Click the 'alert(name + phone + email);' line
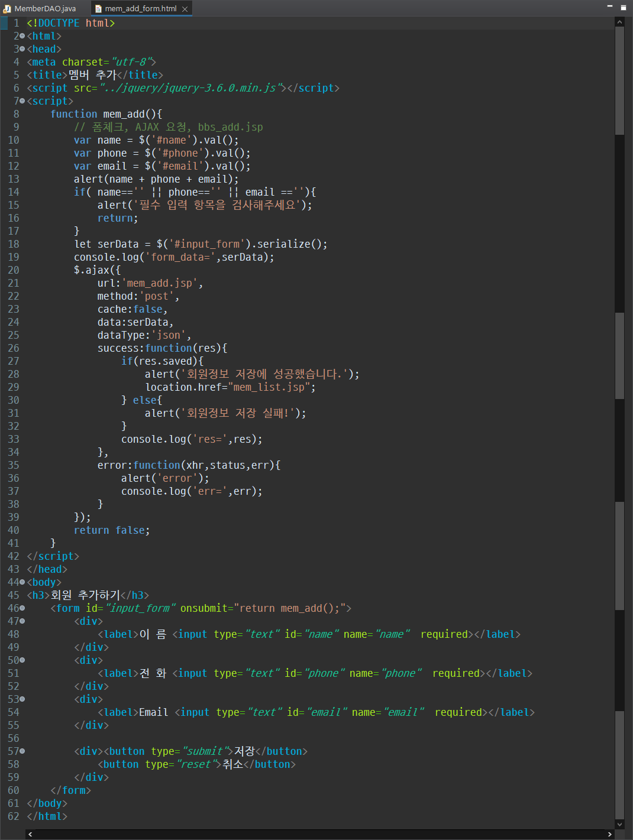This screenshot has width=633, height=840. click(156, 179)
